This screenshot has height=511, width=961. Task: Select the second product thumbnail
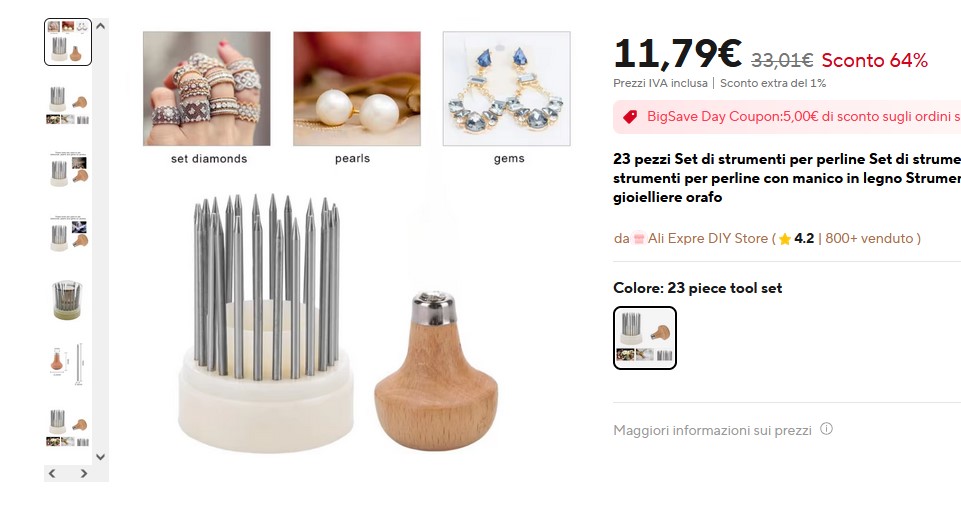pos(68,105)
